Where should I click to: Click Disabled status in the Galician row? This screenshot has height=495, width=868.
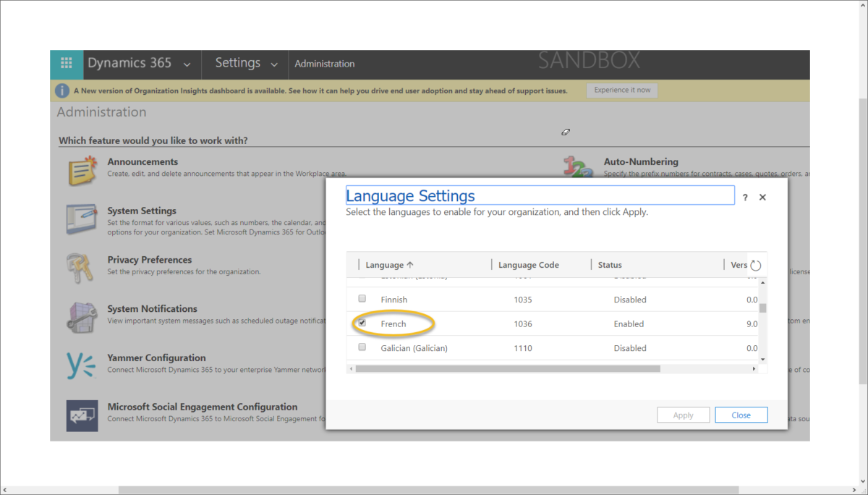point(630,348)
